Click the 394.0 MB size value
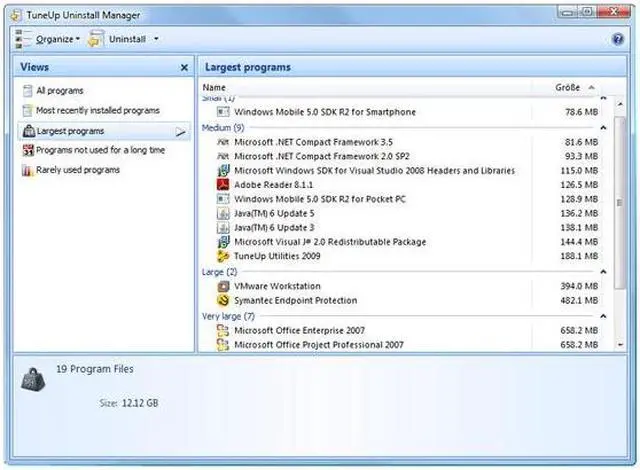This screenshot has height=470, width=640. (x=579, y=286)
